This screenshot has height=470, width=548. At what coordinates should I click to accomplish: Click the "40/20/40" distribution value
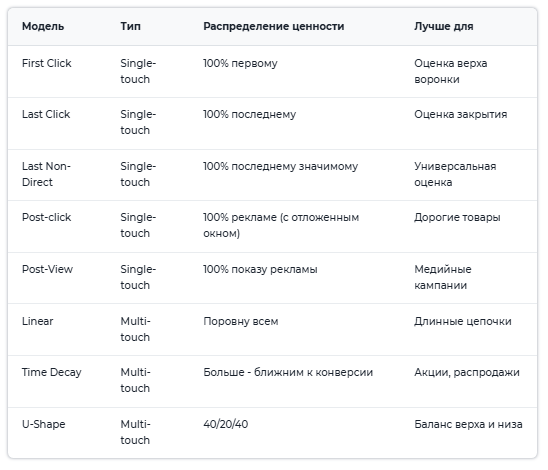226,424
